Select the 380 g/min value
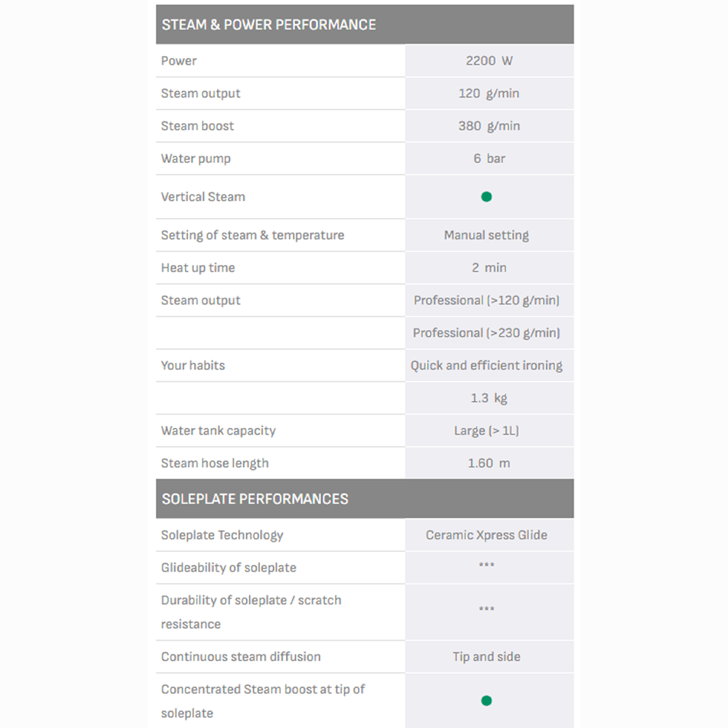Viewport: 728px width, 728px height. 489,126
